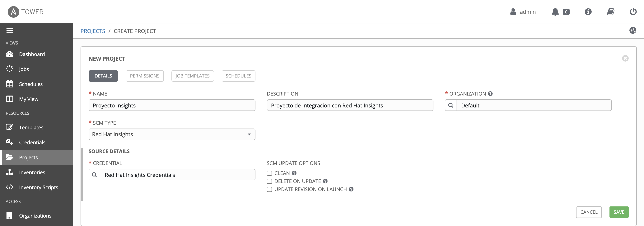This screenshot has height=226, width=644.
Task: Click the Credentials key icon
Action: click(x=10, y=142)
